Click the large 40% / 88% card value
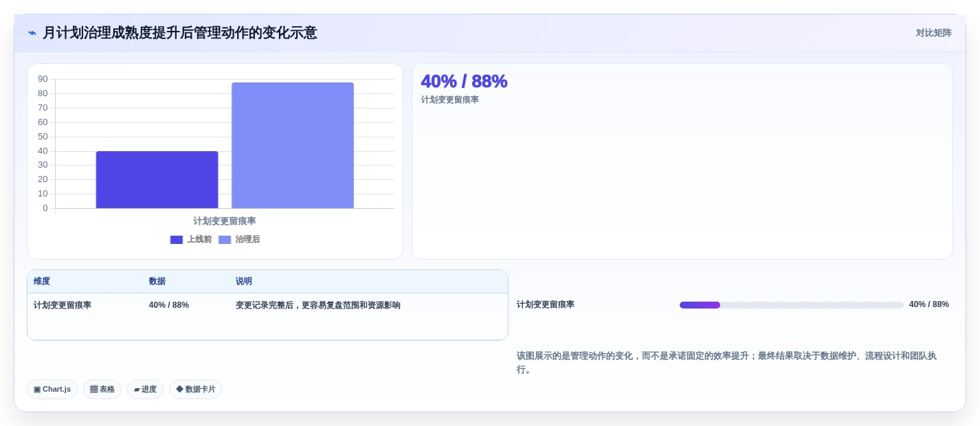The width and height of the screenshot is (980, 426). point(464,81)
